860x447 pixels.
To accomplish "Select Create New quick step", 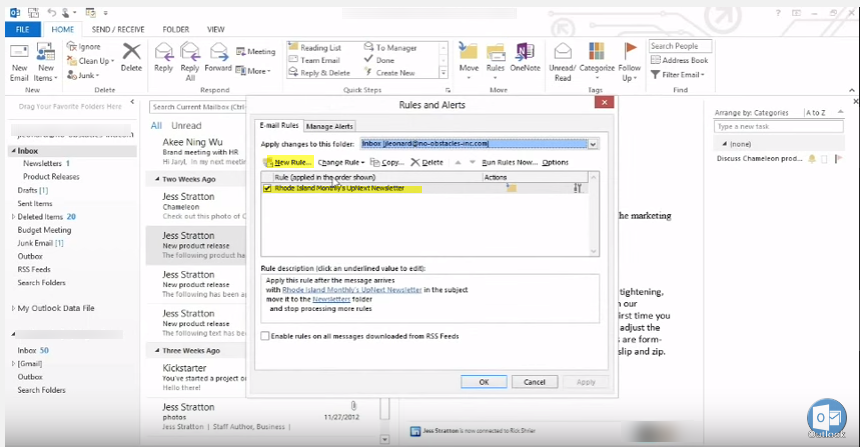I will click(x=389, y=72).
